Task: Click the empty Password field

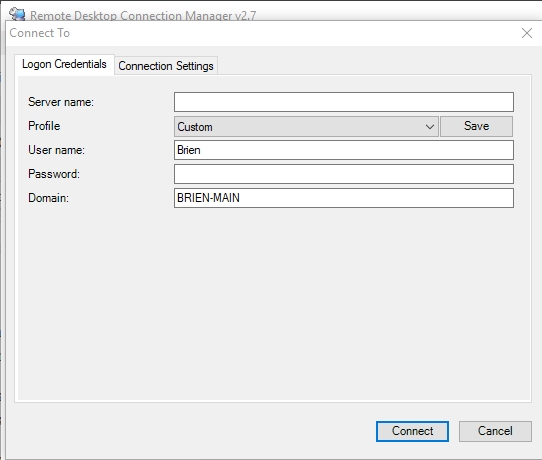Action: click(344, 174)
